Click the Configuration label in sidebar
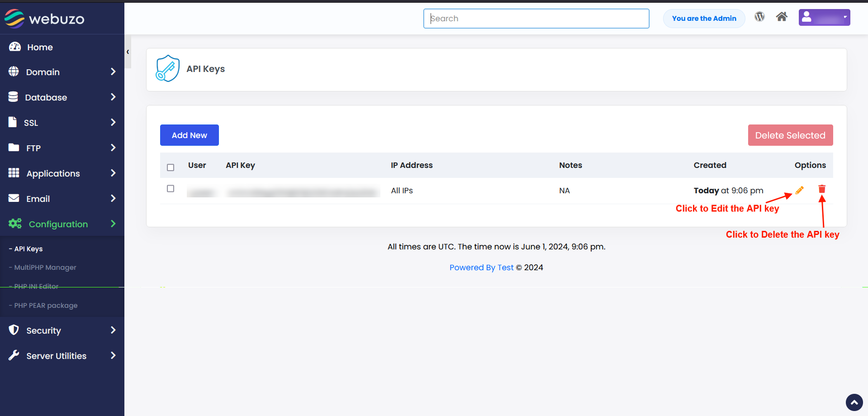This screenshot has width=868, height=416. (x=58, y=224)
